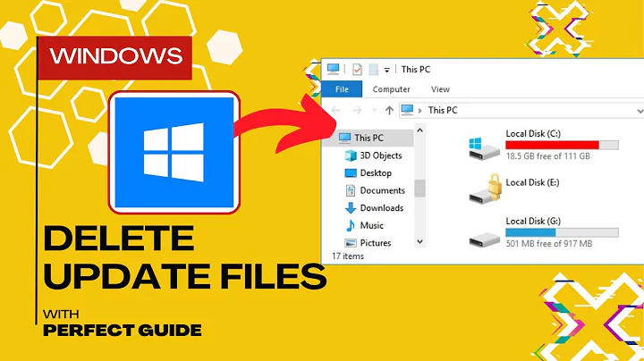Expand address bar breadcrumb chevron
644x361 pixels.
(x=419, y=111)
